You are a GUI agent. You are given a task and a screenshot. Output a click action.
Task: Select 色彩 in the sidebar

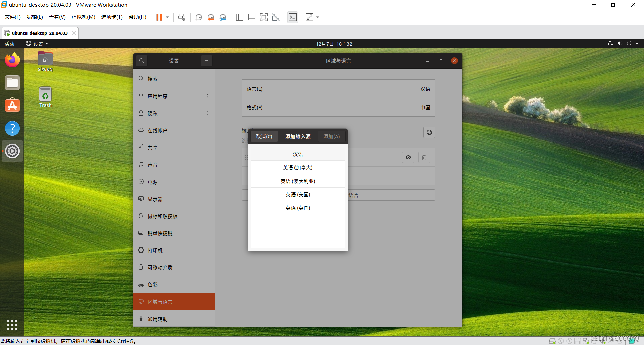174,284
